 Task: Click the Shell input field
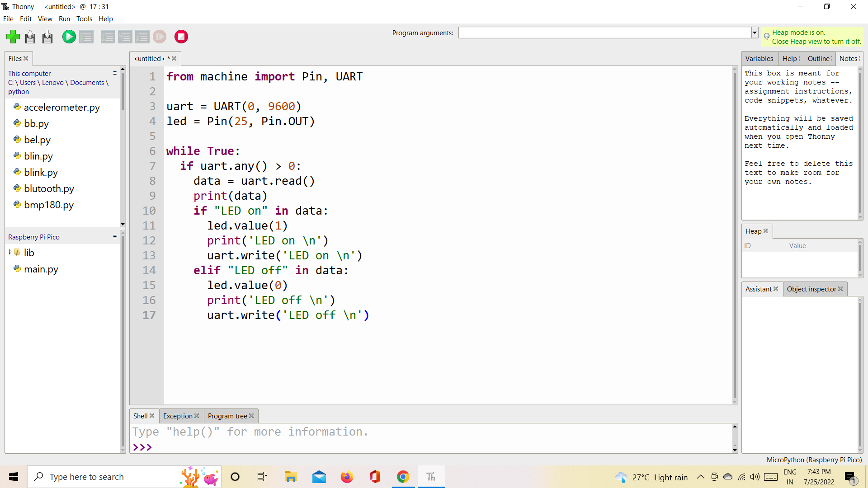coord(434,447)
